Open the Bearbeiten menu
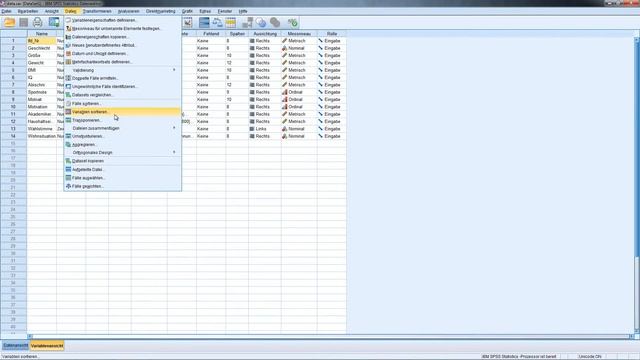The height and width of the screenshot is (360, 640). (28, 11)
